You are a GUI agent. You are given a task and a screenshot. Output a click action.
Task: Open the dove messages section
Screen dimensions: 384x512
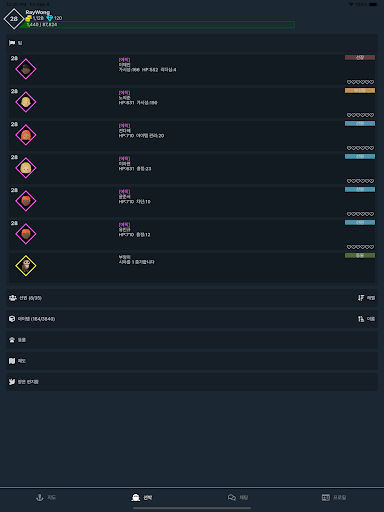[x=192, y=382]
